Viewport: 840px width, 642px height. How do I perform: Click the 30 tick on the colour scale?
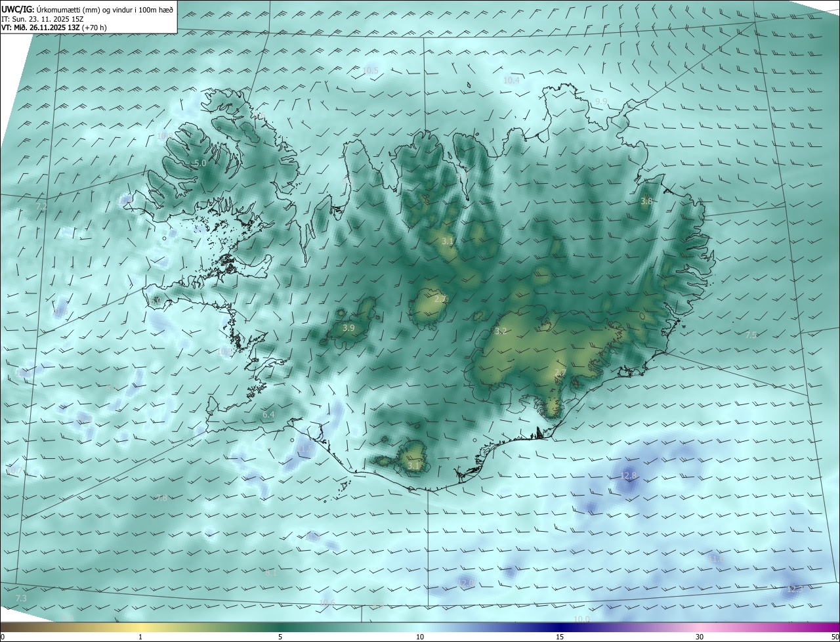700,637
